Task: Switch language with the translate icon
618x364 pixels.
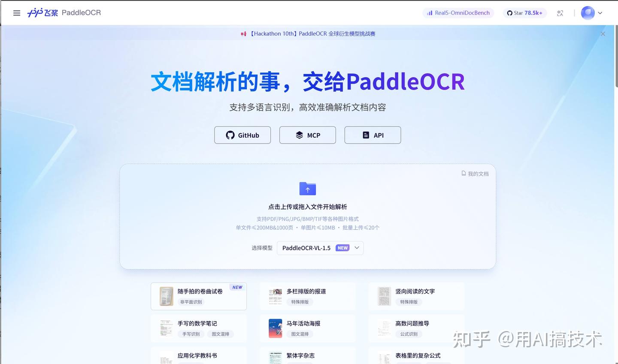Action: coord(560,13)
